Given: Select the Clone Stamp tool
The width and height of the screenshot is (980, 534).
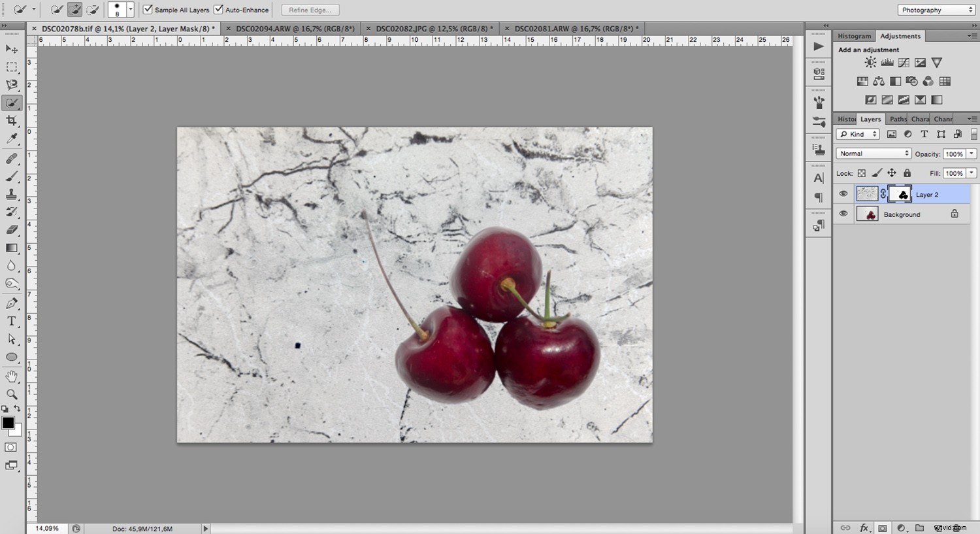Looking at the screenshot, I should point(12,194).
